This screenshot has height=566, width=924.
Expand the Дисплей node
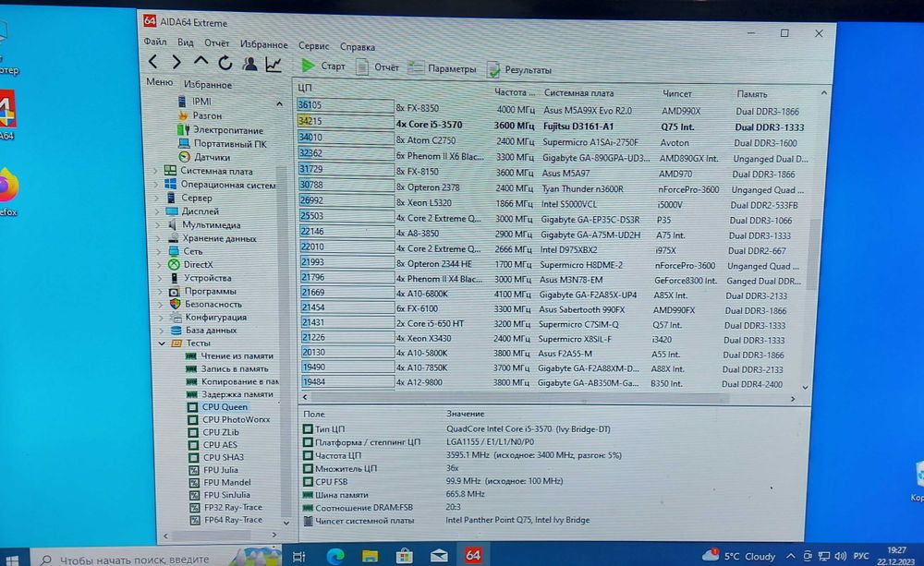158,211
